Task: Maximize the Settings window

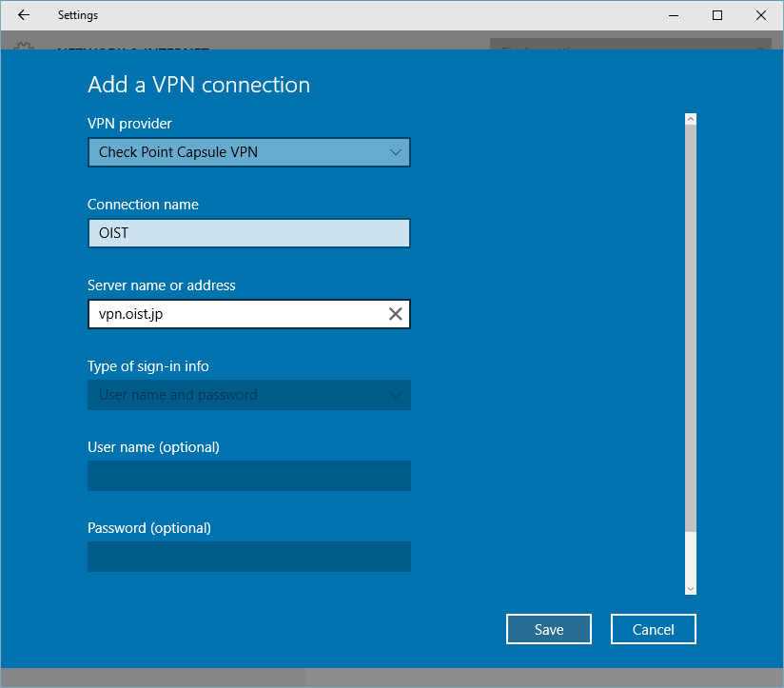Action: tap(717, 15)
